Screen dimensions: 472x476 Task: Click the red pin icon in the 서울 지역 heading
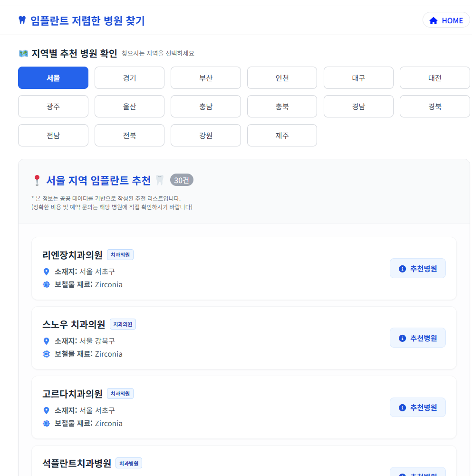[37, 180]
